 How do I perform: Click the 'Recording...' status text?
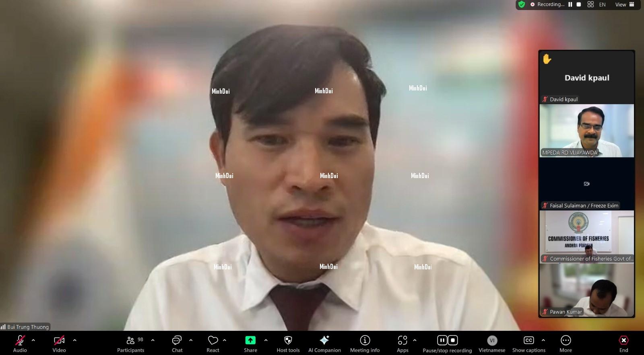click(551, 4)
